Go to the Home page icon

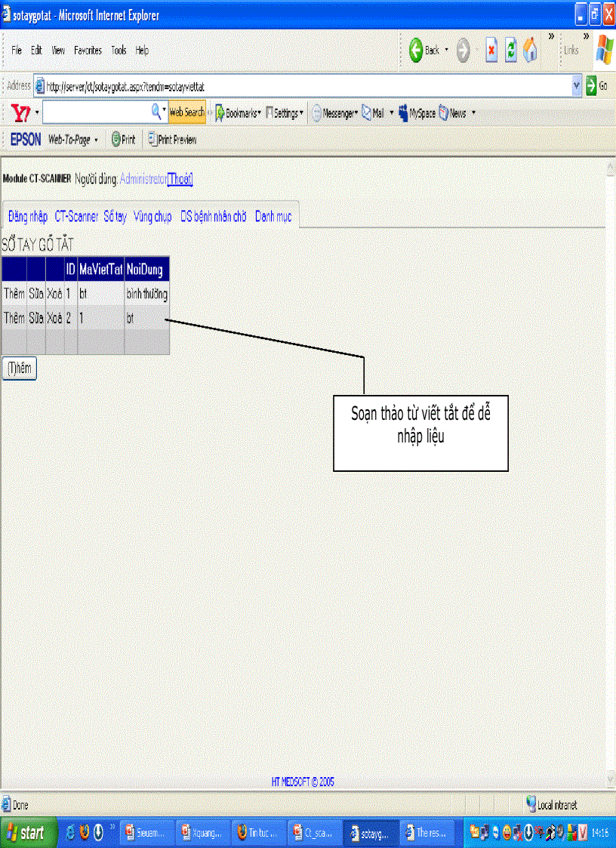[x=531, y=51]
